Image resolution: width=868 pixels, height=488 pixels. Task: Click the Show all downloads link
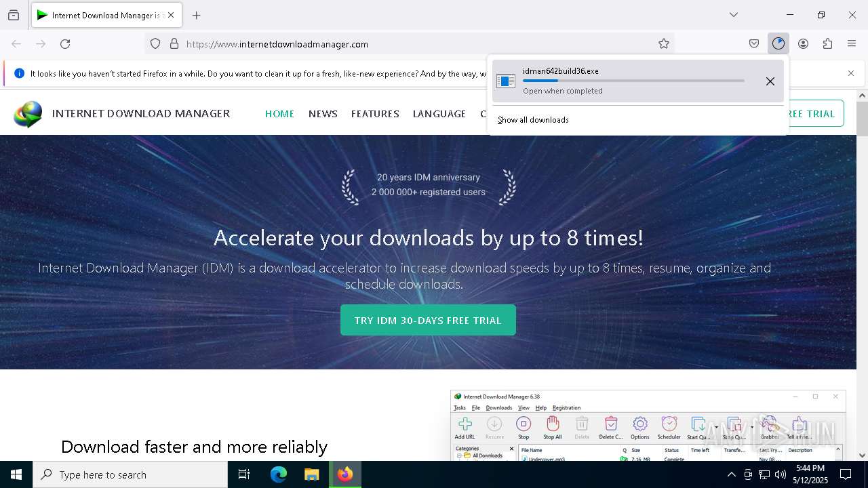(533, 120)
